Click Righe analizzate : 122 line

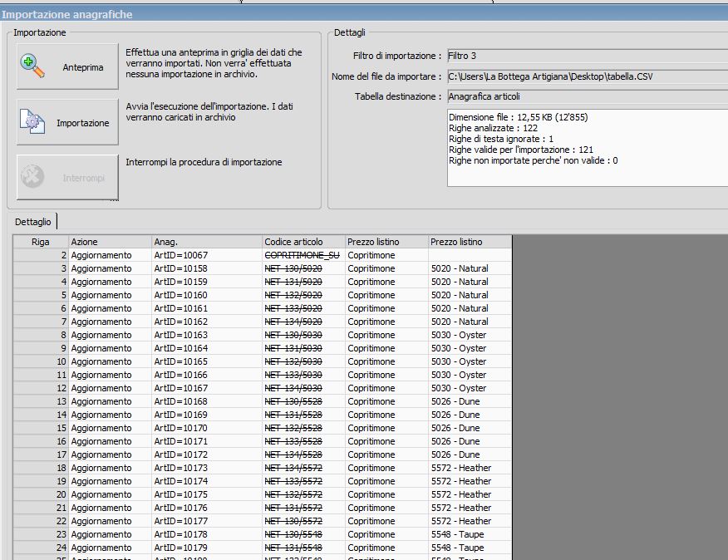493,128
